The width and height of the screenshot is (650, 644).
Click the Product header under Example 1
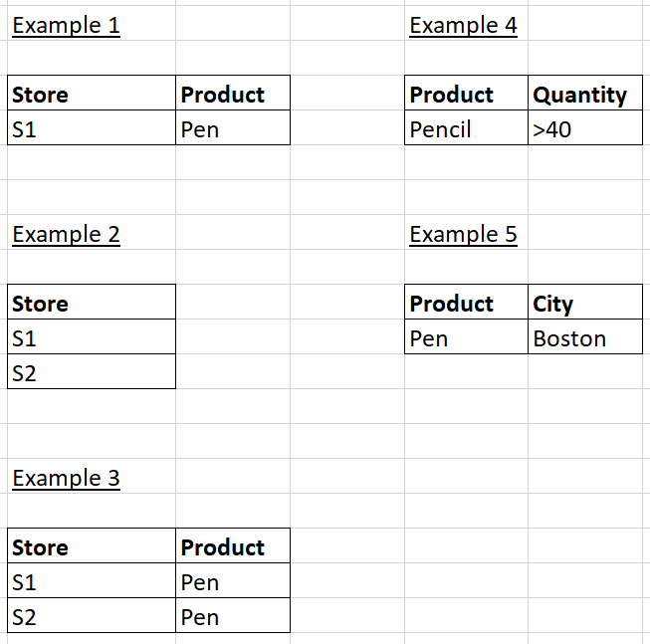pos(232,95)
